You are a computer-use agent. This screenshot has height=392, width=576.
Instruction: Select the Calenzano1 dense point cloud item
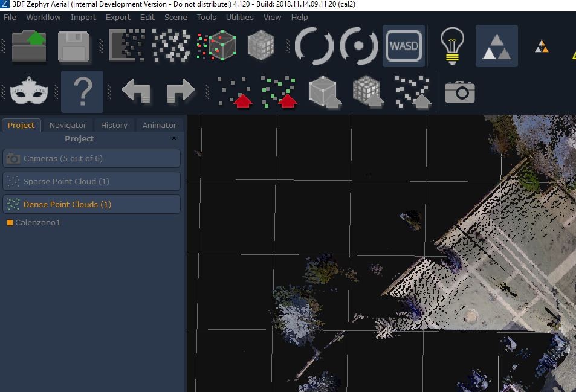(37, 223)
